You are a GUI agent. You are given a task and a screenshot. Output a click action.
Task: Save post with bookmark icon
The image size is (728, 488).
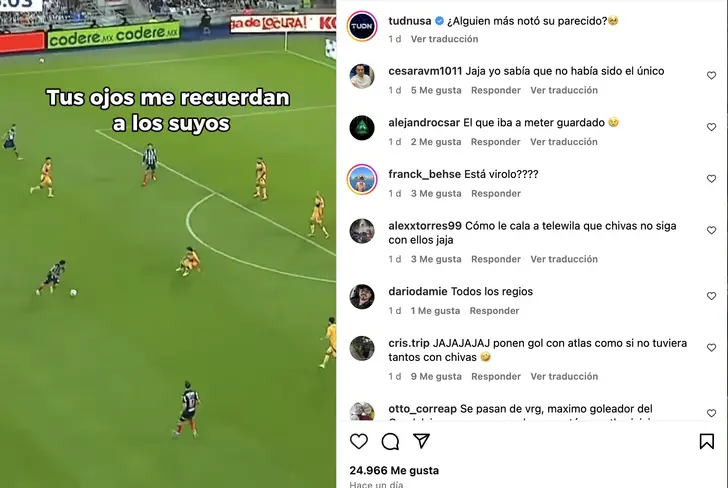click(x=707, y=441)
